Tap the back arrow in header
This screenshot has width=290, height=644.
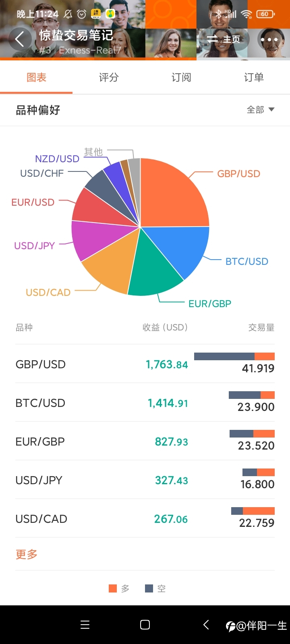pyautogui.click(x=20, y=39)
